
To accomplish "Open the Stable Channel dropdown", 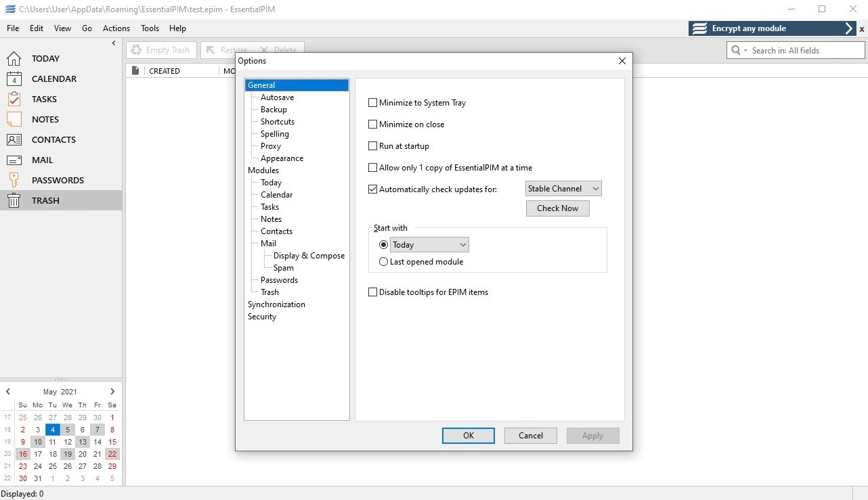I will click(563, 189).
